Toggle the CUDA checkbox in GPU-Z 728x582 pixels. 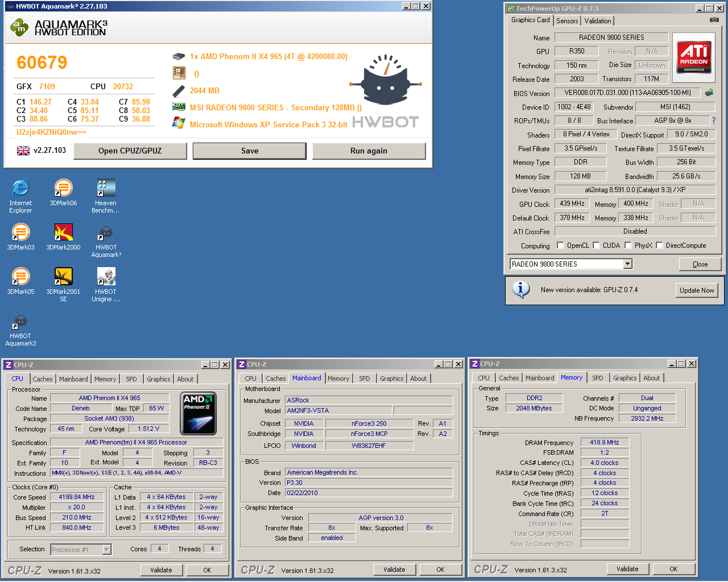[x=596, y=245]
